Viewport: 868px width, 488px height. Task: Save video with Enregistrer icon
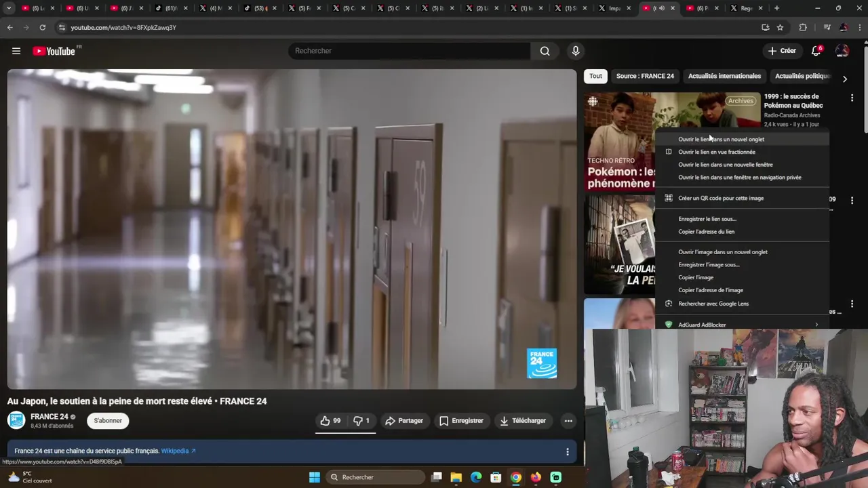click(461, 421)
